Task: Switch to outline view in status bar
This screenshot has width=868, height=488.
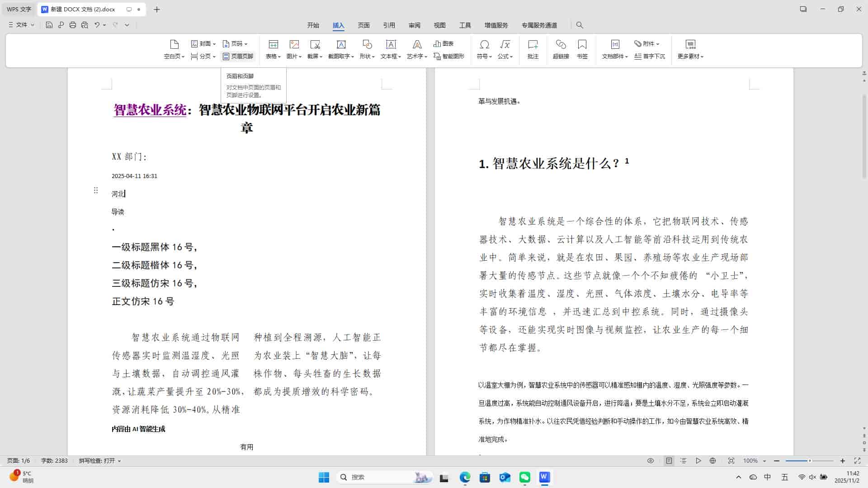Action: pyautogui.click(x=684, y=461)
